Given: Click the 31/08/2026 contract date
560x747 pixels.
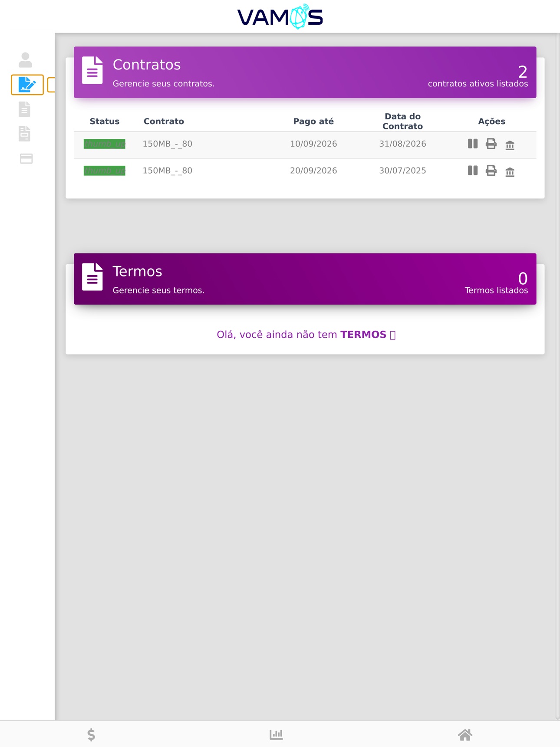Looking at the screenshot, I should pyautogui.click(x=402, y=144).
